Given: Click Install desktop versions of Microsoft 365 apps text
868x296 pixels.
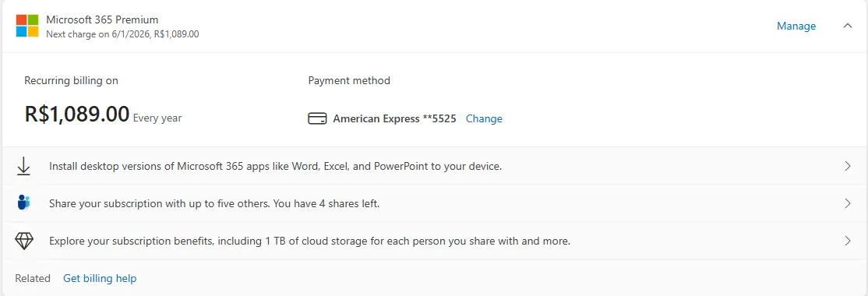Looking at the screenshot, I should 275,166.
